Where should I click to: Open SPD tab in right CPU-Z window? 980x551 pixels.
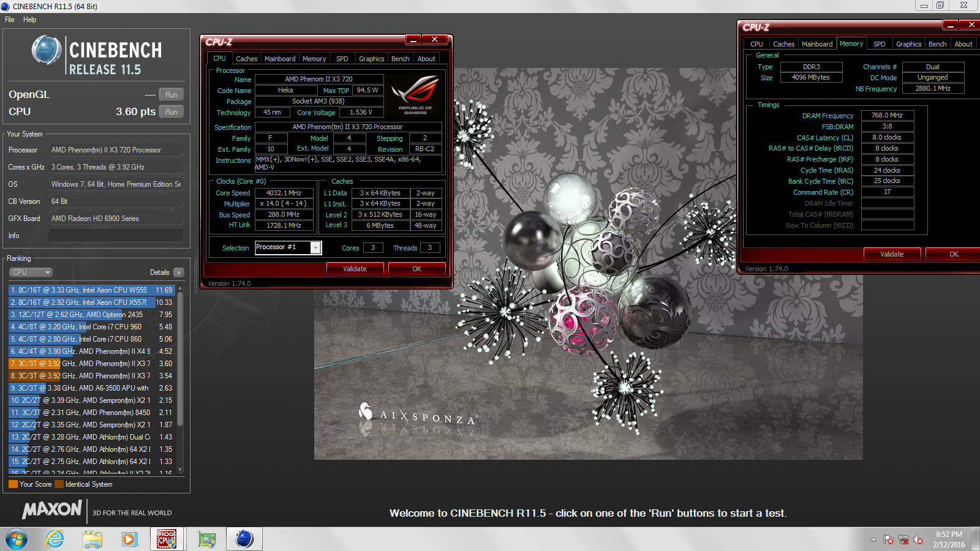point(880,44)
